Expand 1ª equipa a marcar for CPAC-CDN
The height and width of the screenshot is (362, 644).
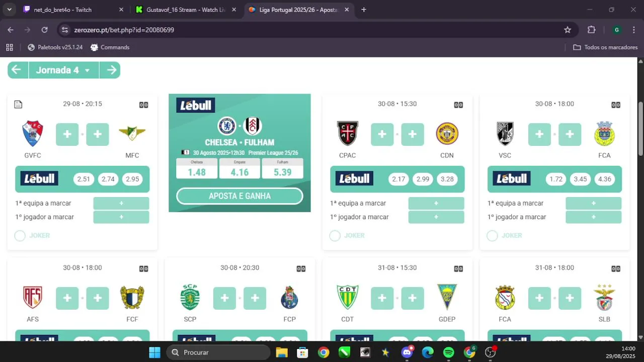click(436, 203)
